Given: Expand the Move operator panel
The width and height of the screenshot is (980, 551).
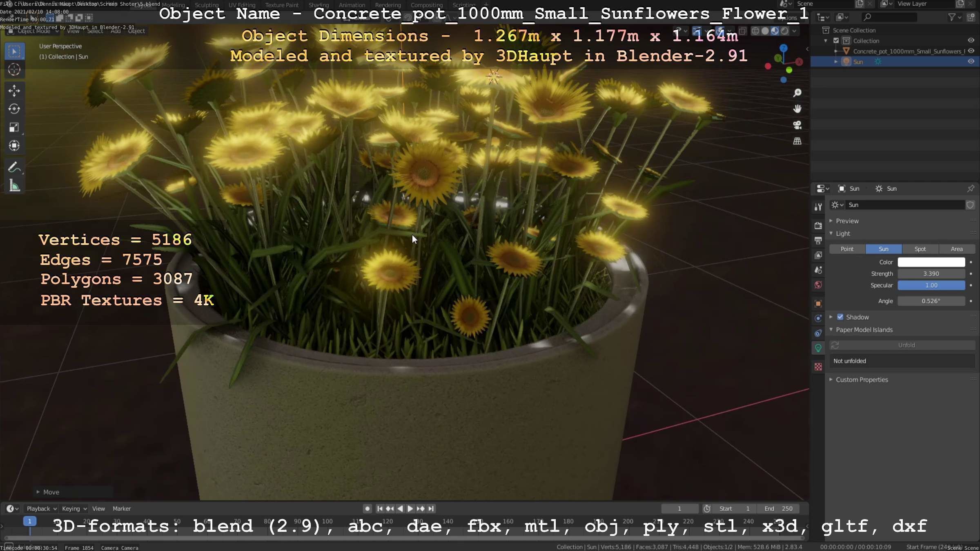Looking at the screenshot, I should coord(38,492).
